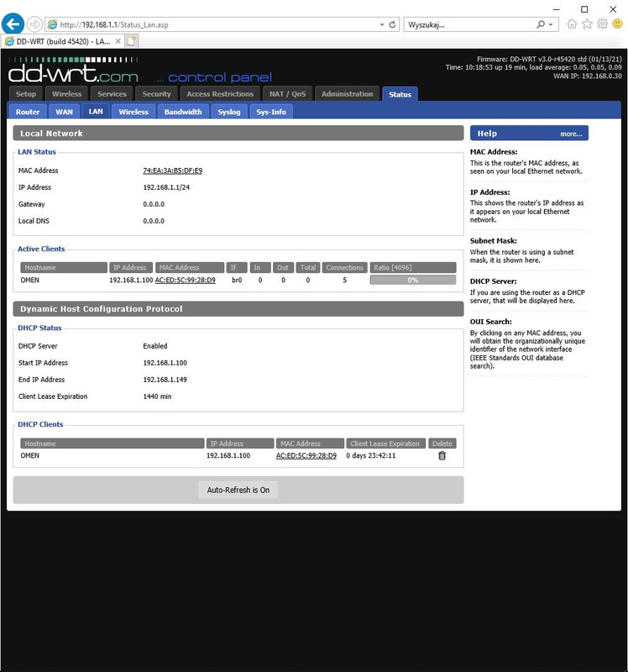Screen dimensions: 628x672
Task: Click the Wyszukaj search field
Action: (x=469, y=25)
